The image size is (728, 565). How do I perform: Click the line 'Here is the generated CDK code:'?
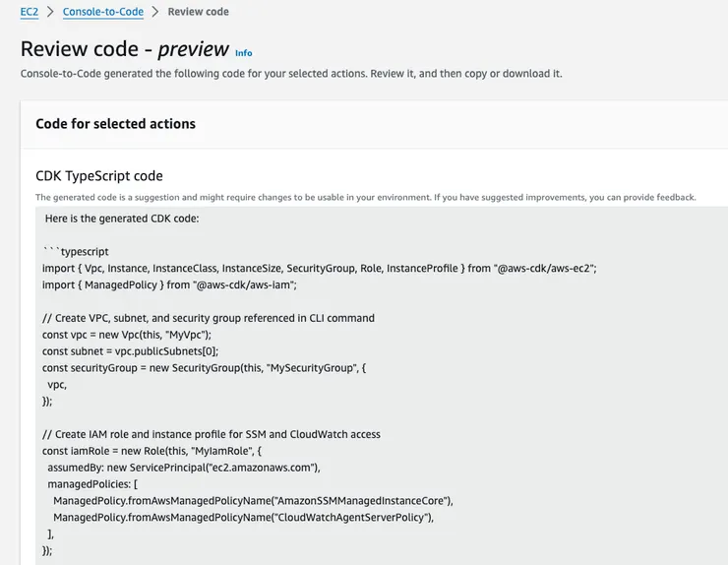122,218
